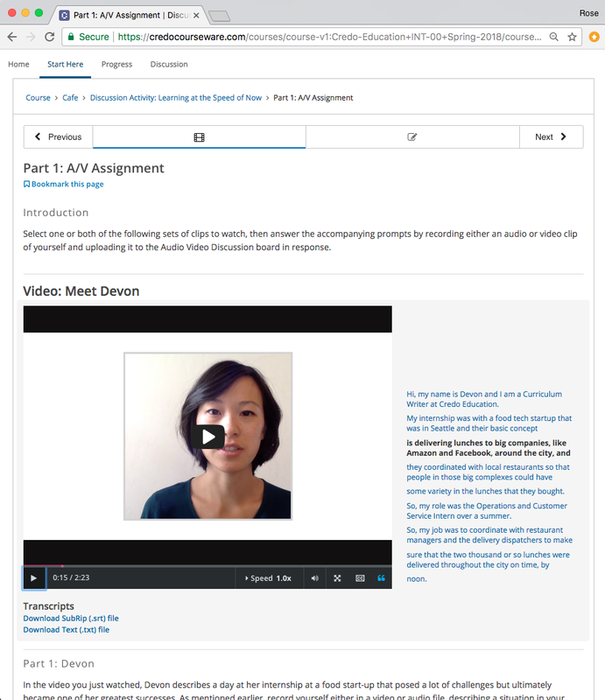Download SubRip (.srt) file link

point(71,619)
